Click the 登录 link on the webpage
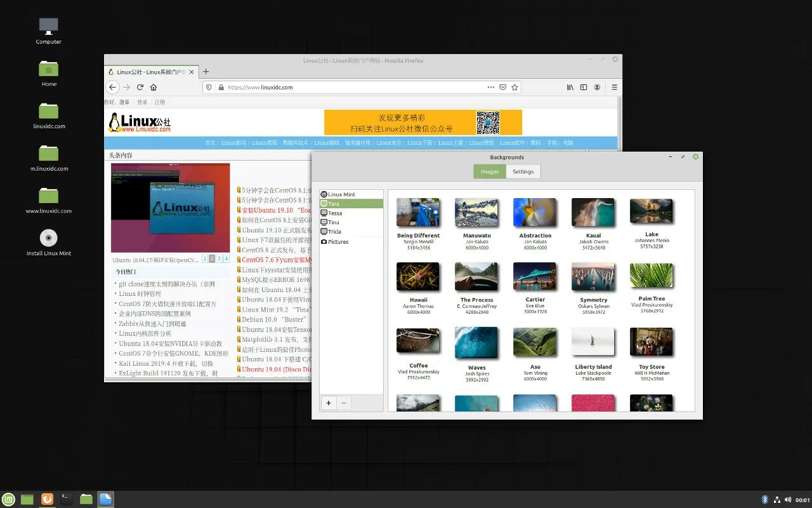Screen dimensions: 812x508 click(x=142, y=102)
